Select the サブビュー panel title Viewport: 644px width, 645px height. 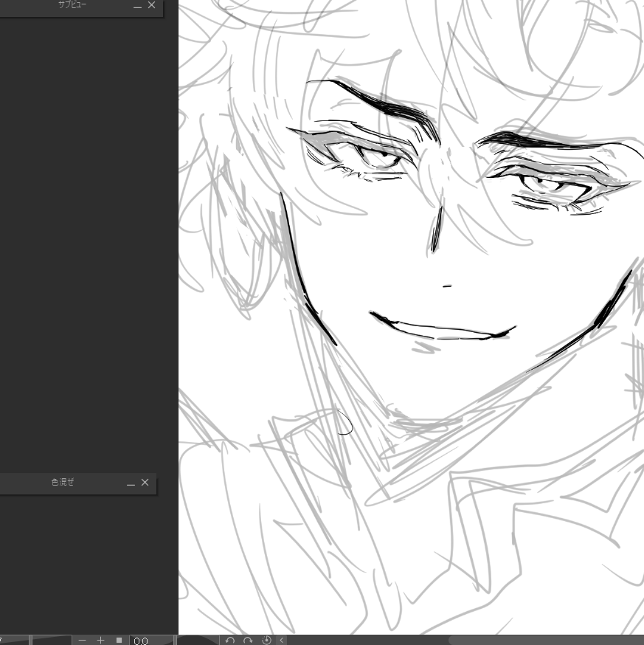click(x=72, y=5)
